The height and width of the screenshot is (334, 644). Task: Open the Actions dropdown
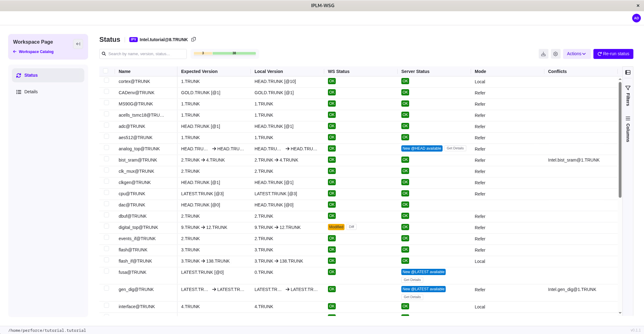click(x=577, y=54)
